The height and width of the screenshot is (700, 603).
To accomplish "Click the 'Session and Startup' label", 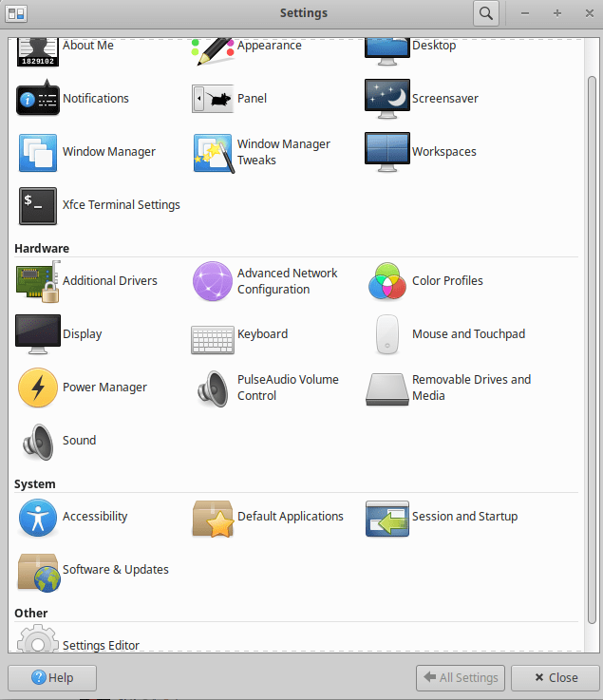I will click(x=464, y=516).
